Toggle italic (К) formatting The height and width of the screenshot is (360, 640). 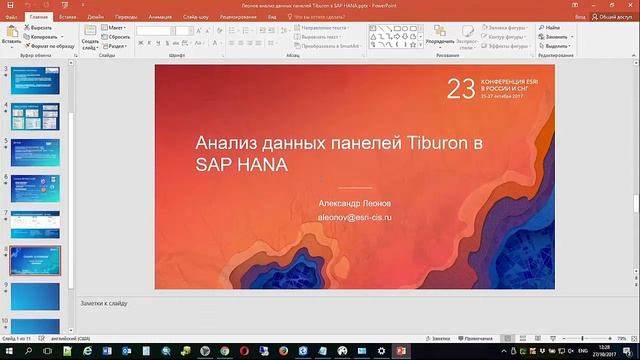(x=149, y=43)
